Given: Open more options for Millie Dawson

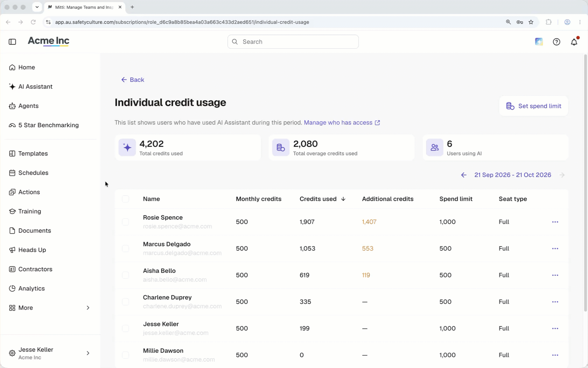Looking at the screenshot, I should click(555, 355).
